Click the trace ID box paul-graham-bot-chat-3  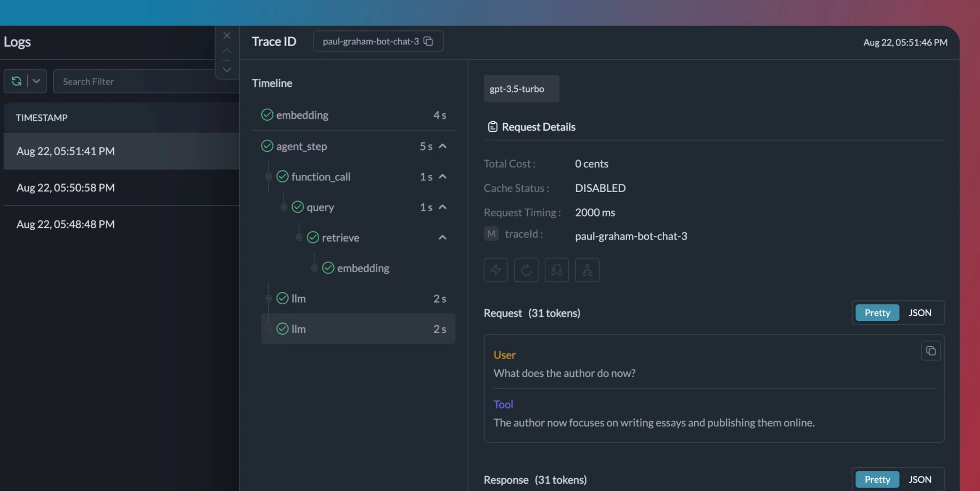[378, 41]
